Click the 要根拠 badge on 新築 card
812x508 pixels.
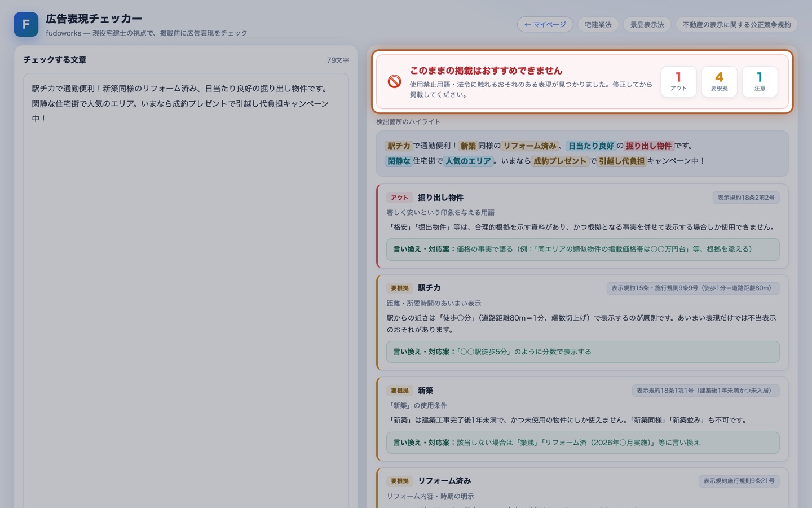click(x=400, y=391)
